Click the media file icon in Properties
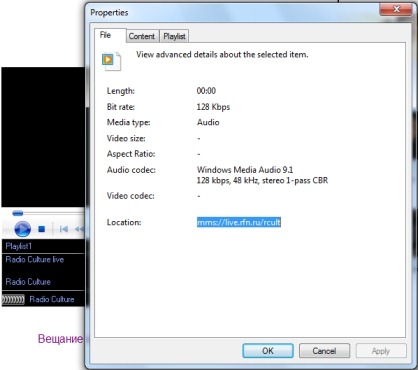Viewport: 418px width, 370px height. (111, 61)
